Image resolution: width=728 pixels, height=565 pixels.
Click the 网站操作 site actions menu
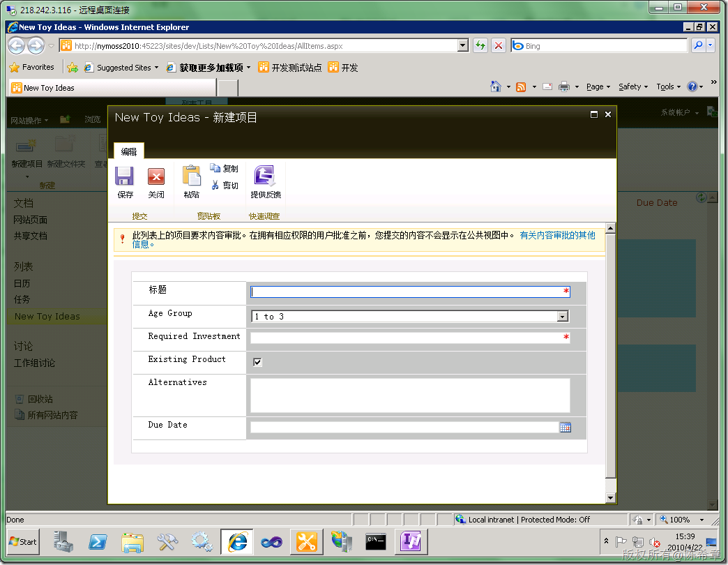[x=29, y=120]
